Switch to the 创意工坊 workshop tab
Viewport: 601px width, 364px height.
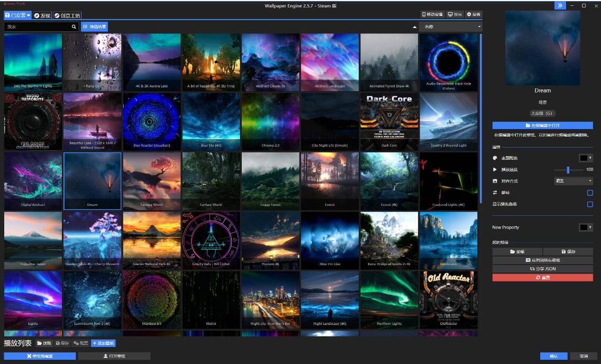click(x=67, y=15)
